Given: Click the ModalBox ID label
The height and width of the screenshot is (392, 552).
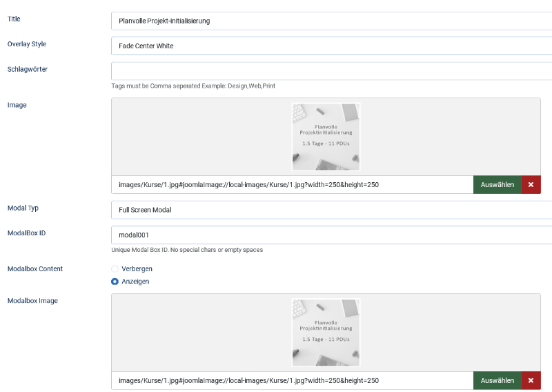Looking at the screenshot, I should (26, 233).
